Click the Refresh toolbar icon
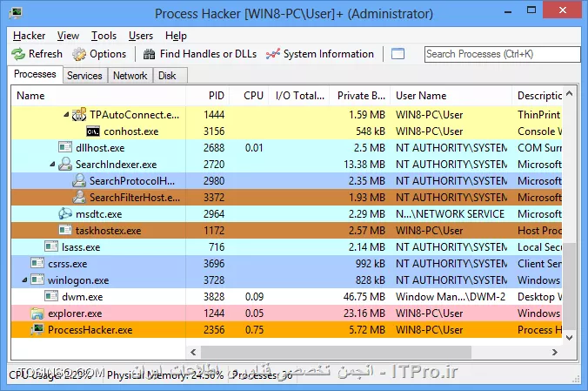Image resolution: width=588 pixels, height=391 pixels. pyautogui.click(x=18, y=54)
